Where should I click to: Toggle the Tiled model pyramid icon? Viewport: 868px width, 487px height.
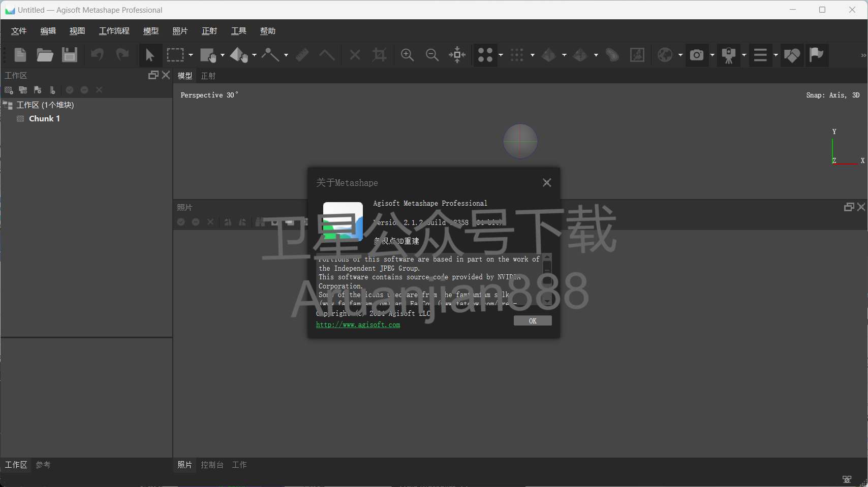(580, 54)
